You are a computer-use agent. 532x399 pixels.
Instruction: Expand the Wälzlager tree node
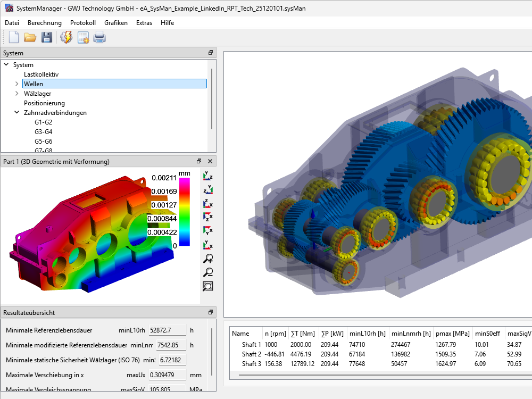(17, 94)
